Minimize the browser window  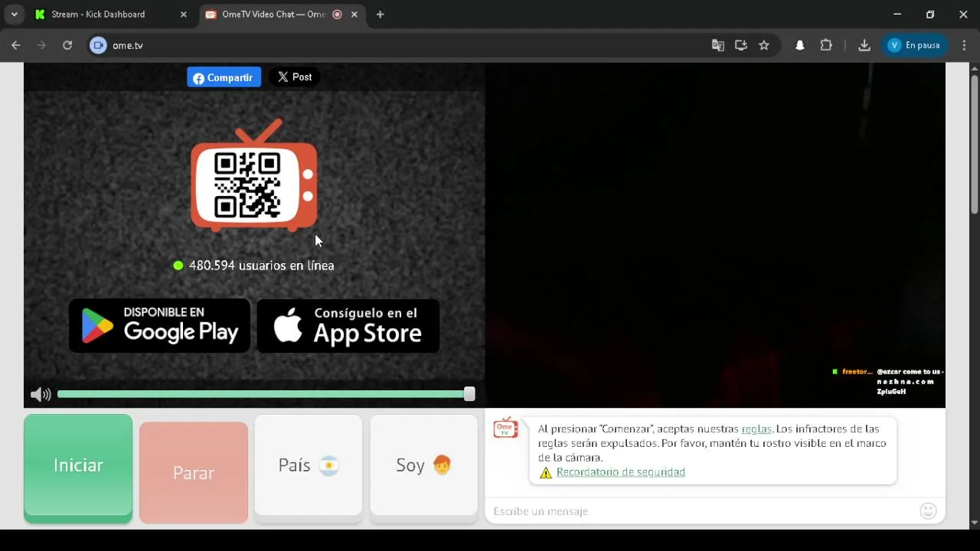[x=897, y=14]
